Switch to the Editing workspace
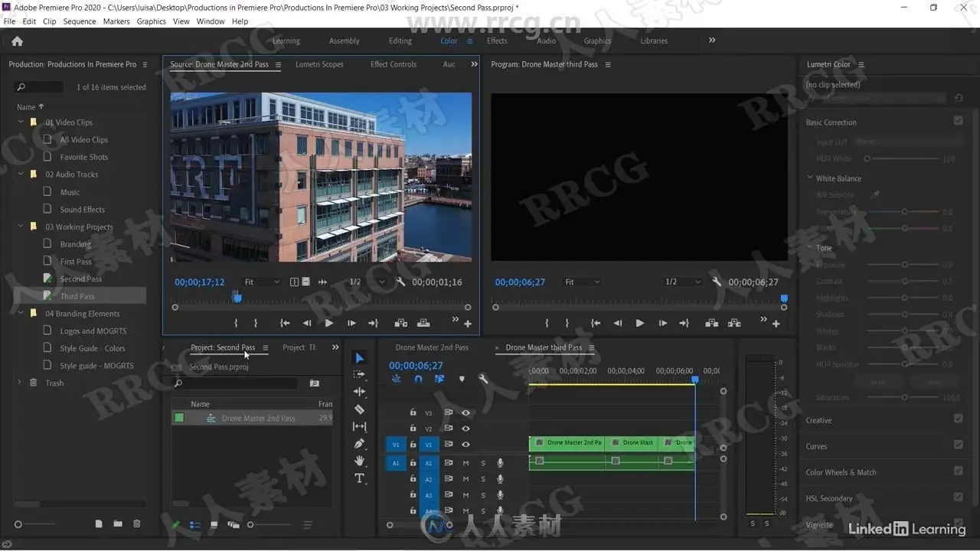 400,41
